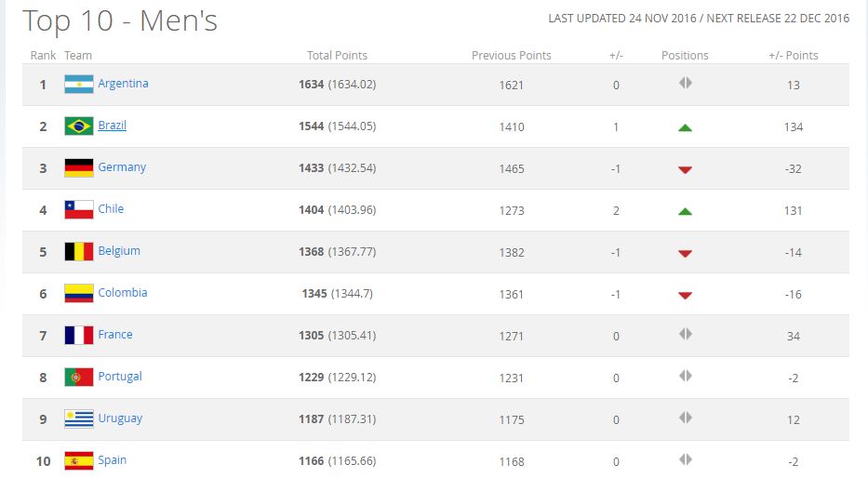868x478 pixels.
Task: Click the Rank column header
Action: pos(43,55)
